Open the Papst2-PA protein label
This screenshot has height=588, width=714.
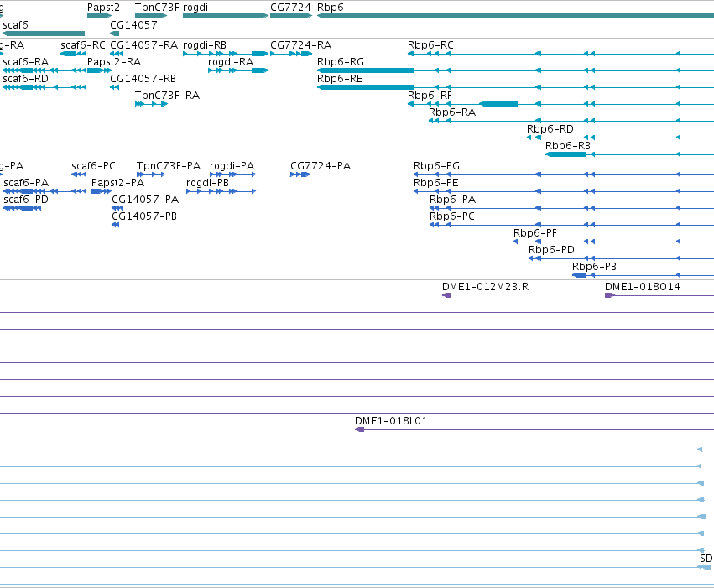(x=118, y=183)
